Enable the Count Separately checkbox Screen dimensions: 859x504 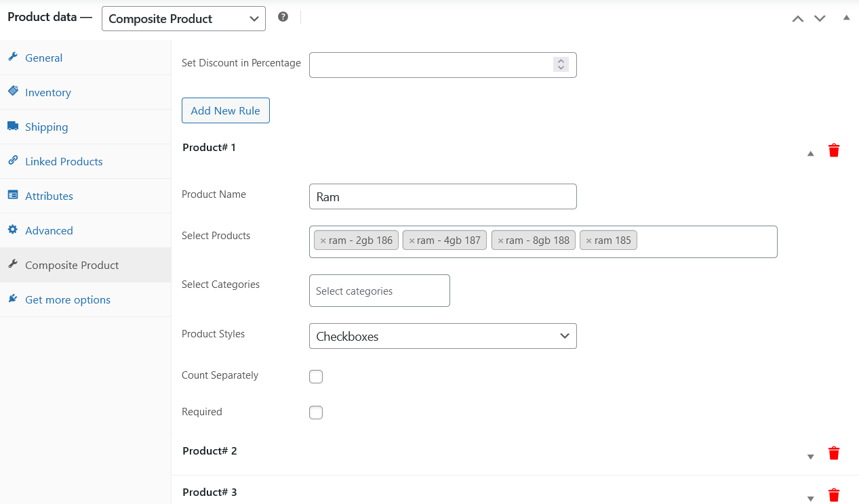pos(316,377)
